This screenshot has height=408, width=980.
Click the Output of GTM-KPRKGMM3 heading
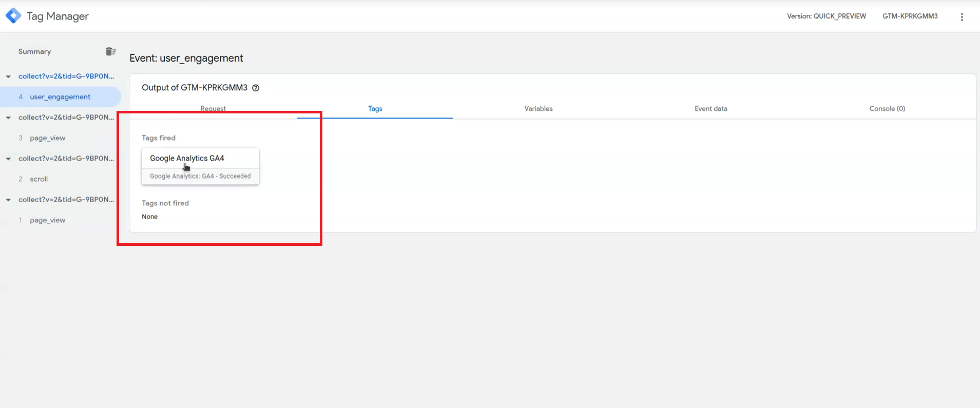coord(195,88)
